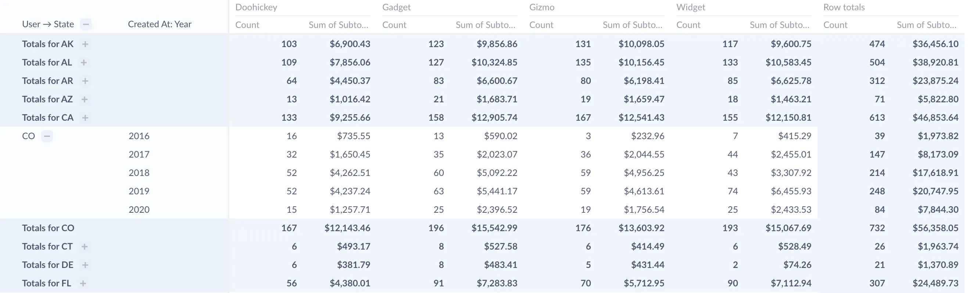The height and width of the screenshot is (293, 980).
Task: Click Sum of Subtotal header under Widget
Action: click(x=780, y=25)
